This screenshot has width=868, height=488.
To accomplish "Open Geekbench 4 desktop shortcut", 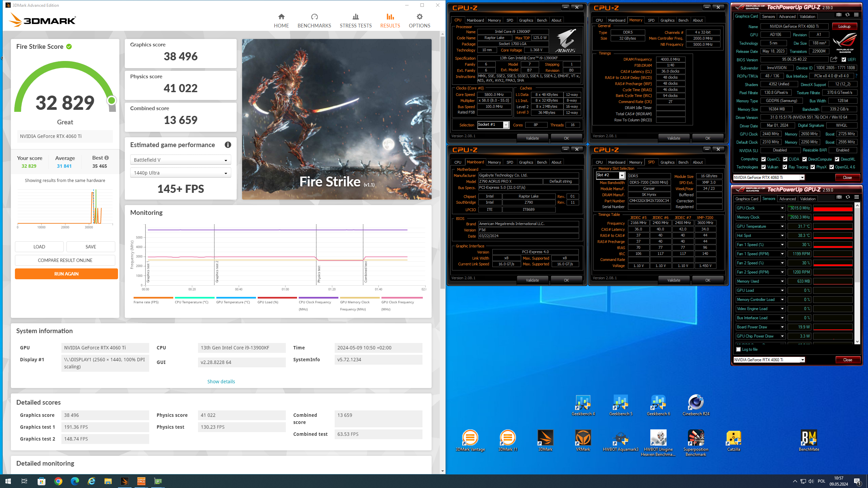I will point(583,405).
